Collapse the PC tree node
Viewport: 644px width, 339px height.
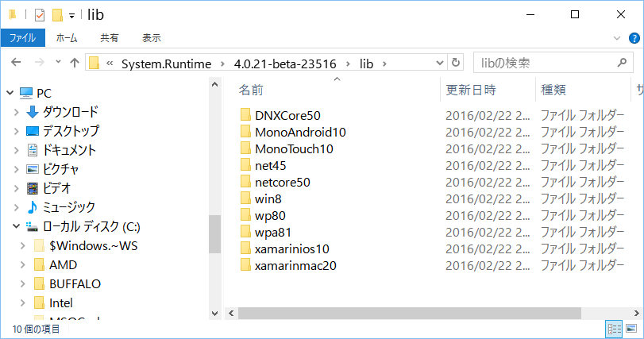click(10, 93)
